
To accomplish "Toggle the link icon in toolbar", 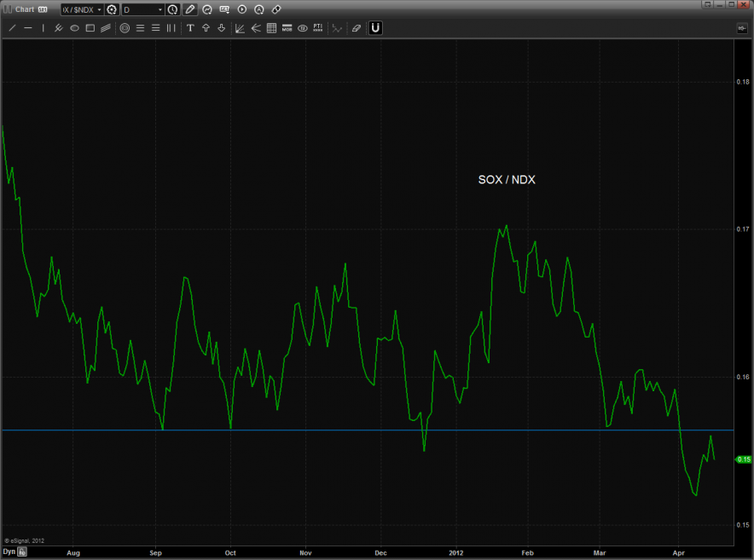I will coord(275,9).
